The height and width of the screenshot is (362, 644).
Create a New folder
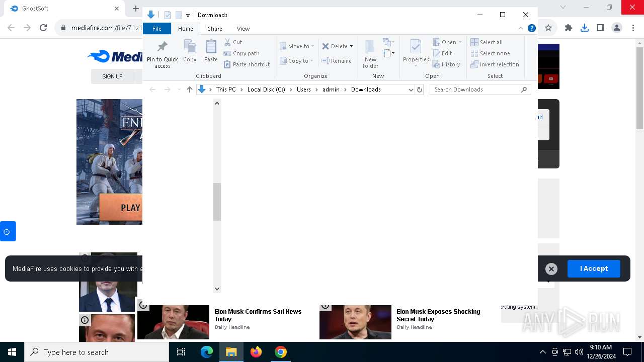pyautogui.click(x=370, y=54)
